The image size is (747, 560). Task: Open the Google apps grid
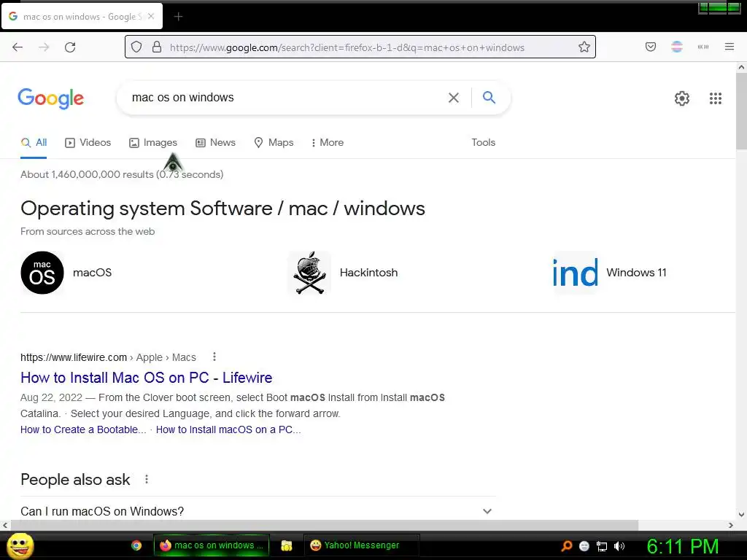(x=716, y=98)
